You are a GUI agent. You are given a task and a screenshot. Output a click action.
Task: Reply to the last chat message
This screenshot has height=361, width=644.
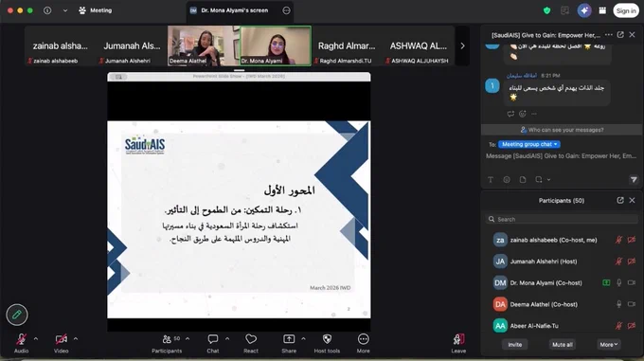pos(510,114)
